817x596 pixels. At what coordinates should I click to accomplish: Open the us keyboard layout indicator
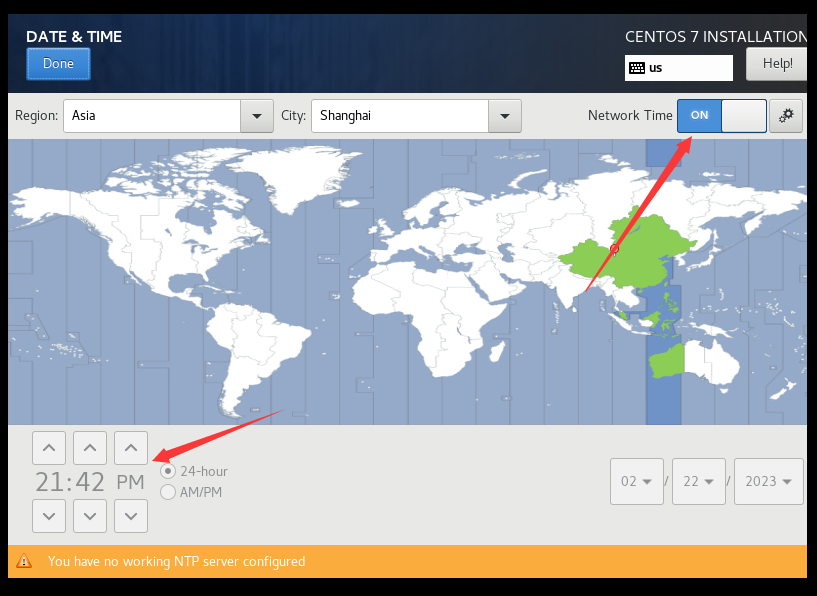678,68
